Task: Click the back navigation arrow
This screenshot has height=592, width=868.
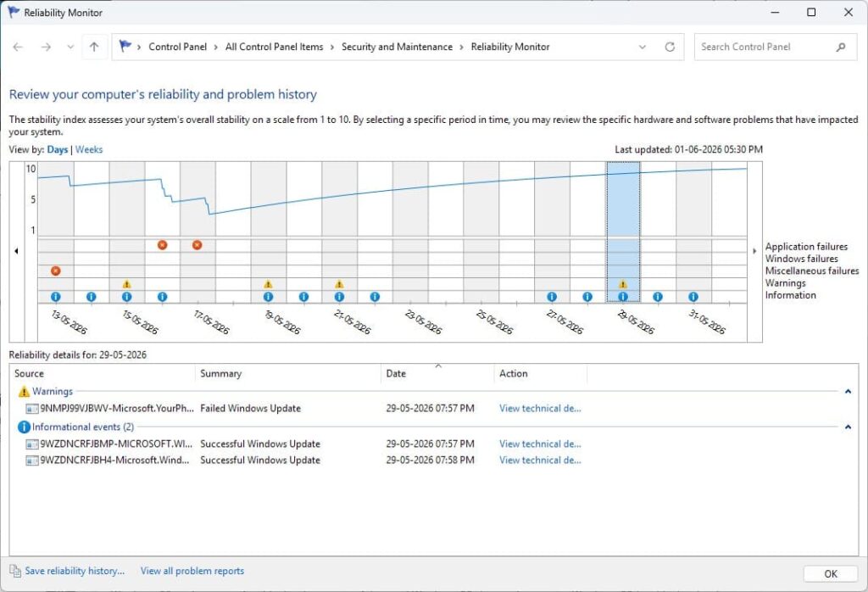Action: tap(18, 47)
